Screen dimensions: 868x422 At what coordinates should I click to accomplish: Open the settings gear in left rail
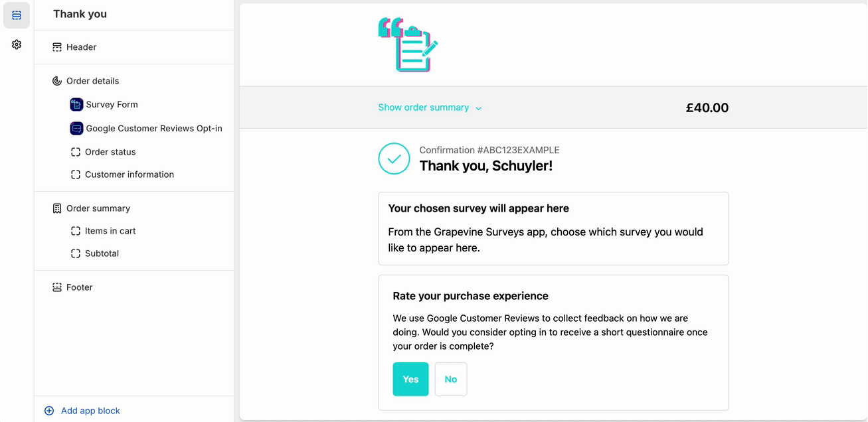pos(17,44)
